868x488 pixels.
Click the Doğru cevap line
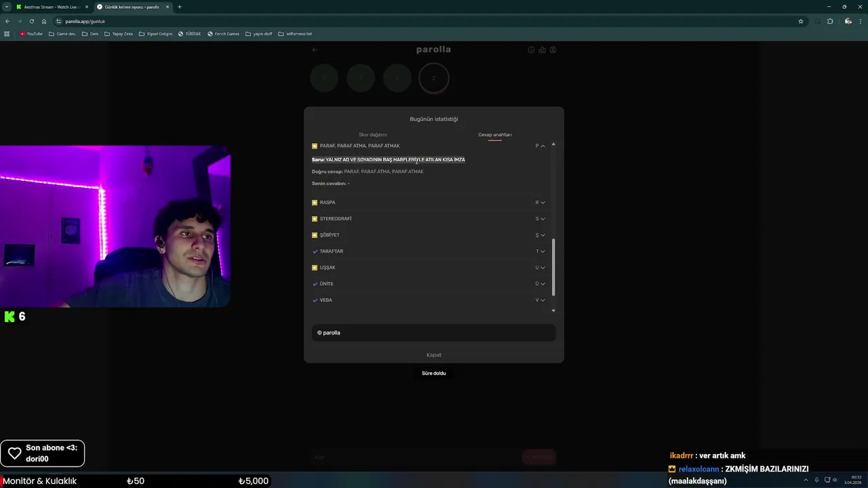(368, 171)
